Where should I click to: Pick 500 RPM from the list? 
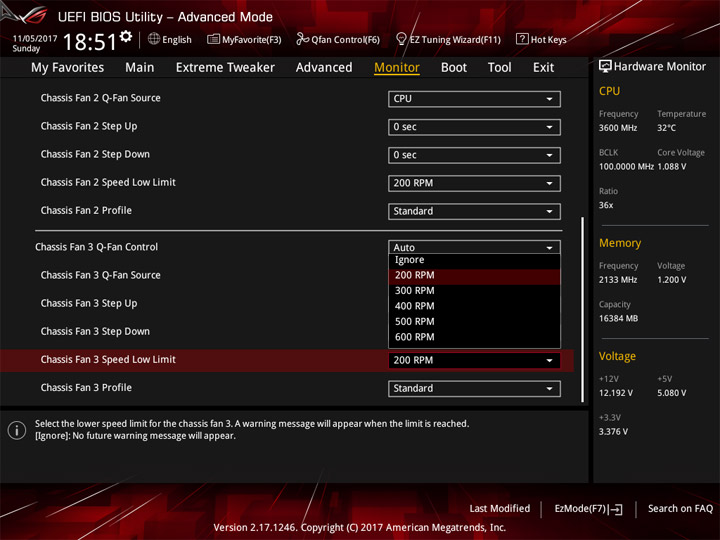474,321
